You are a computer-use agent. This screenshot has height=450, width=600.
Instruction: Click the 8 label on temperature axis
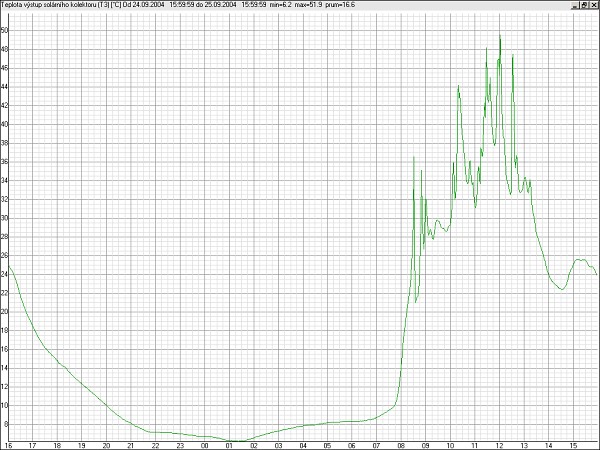click(4, 424)
